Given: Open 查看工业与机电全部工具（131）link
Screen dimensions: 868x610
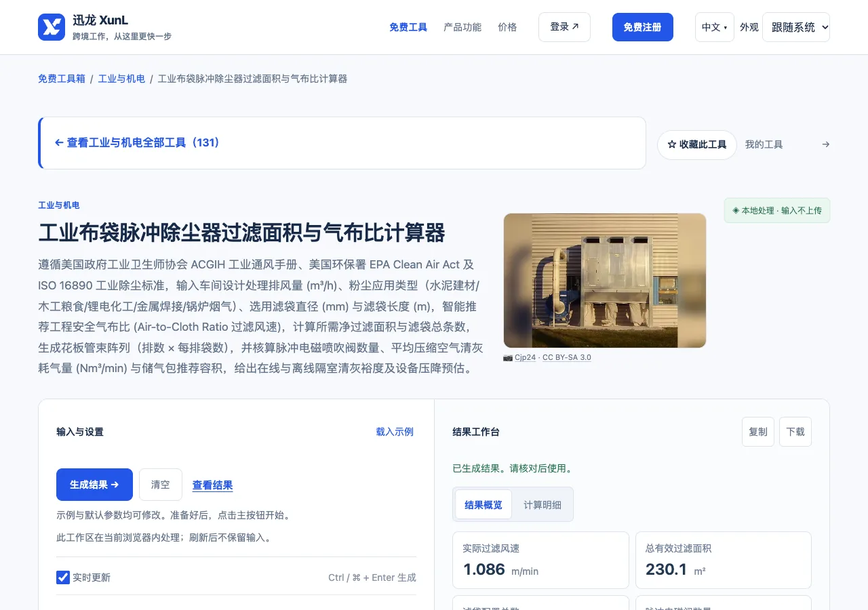Looking at the screenshot, I should (137, 143).
